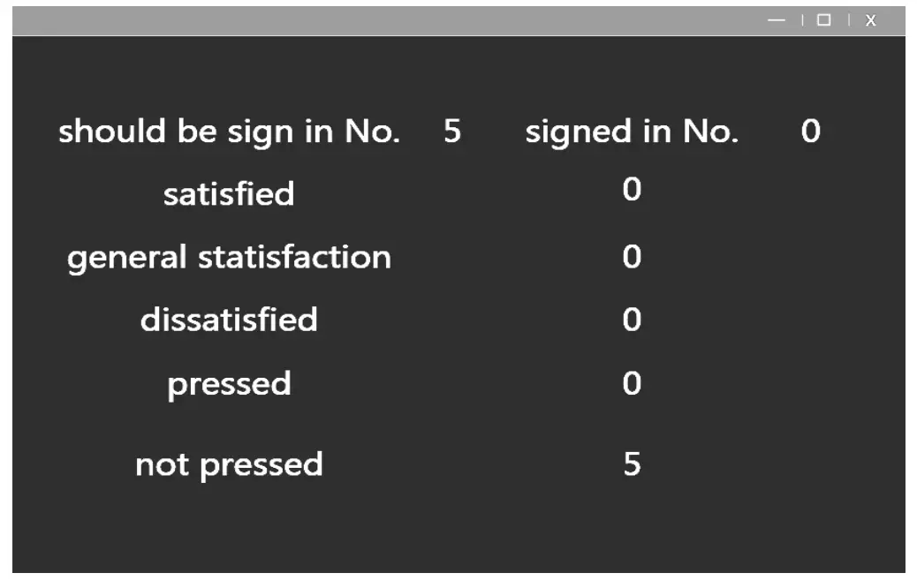The height and width of the screenshot is (588, 917).
Task: Click the 'not pressed' label
Action: click(x=229, y=464)
